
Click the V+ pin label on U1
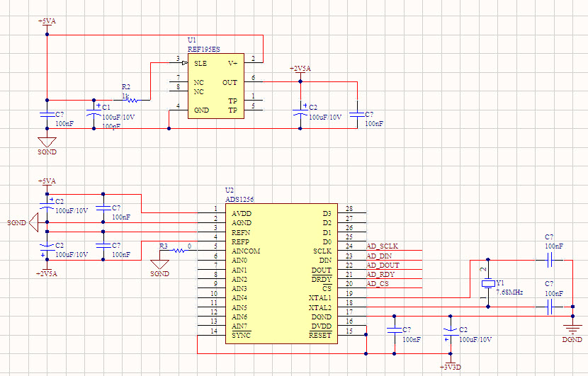(x=232, y=63)
